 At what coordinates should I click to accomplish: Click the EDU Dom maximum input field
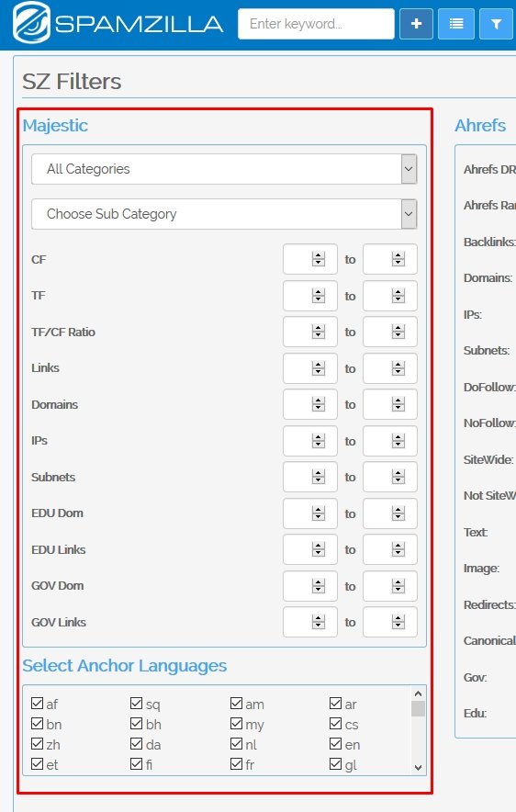click(389, 513)
